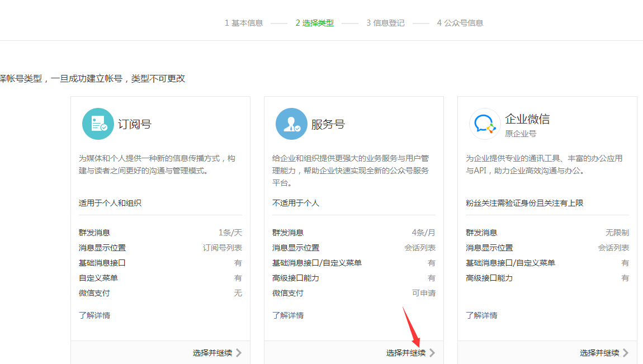Select the 订阅号 account type card
This screenshot has height=364, width=643.
point(160,224)
